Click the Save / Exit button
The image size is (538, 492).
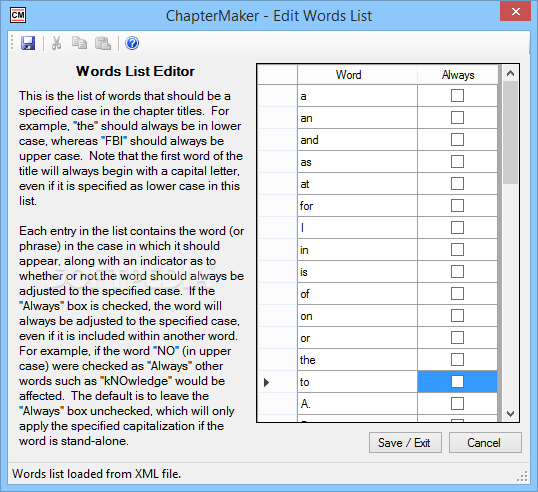click(x=405, y=443)
